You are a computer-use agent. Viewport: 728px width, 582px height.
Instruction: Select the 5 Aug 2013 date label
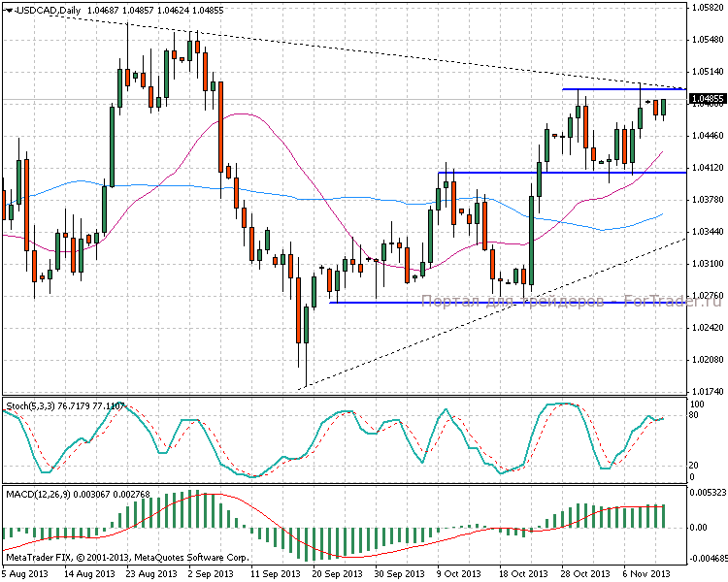click(x=24, y=573)
